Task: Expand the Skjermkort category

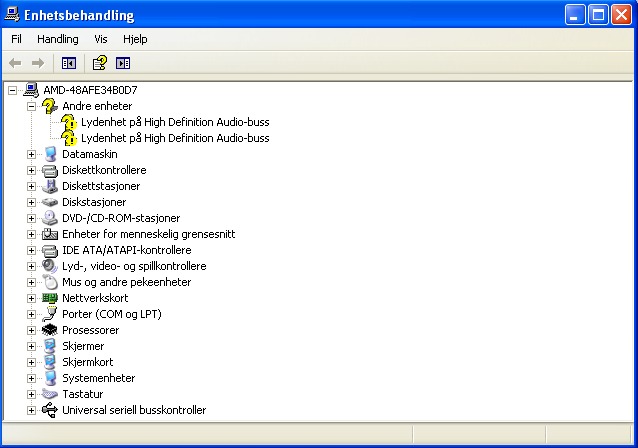Action: [x=31, y=362]
